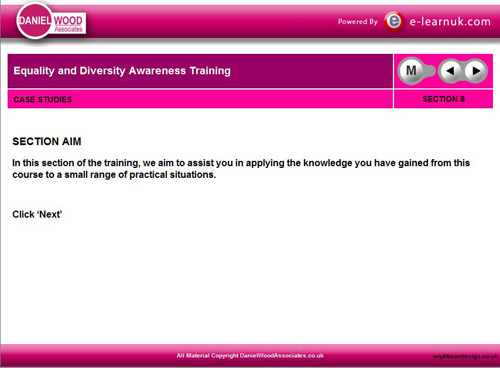Click the grey connector beside the M button
500x368 pixels.
click(x=429, y=71)
